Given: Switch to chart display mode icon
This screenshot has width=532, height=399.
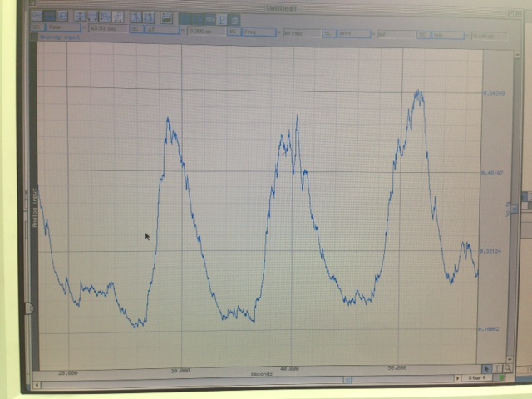Looking at the screenshot, I should [37, 16].
